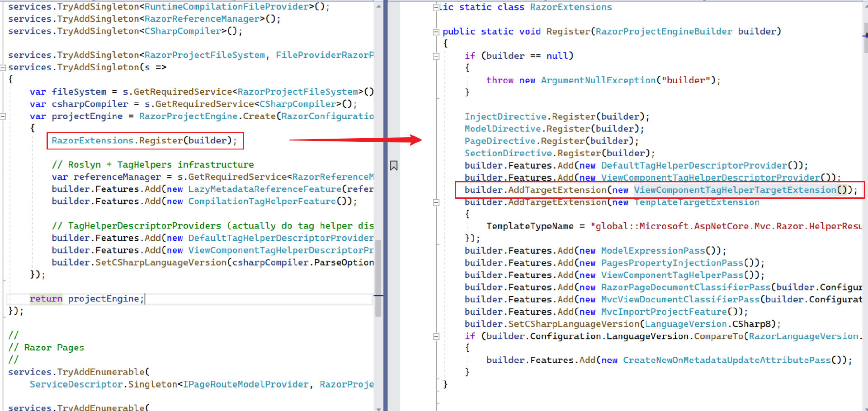Image resolution: width=868 pixels, height=411 pixels.
Task: Click the '// Razor Pages' comment
Action: 46,348
